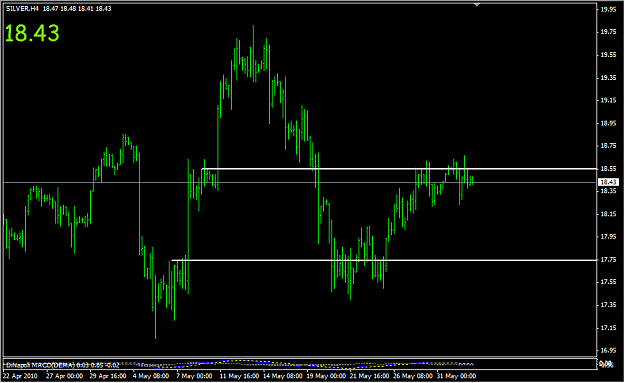Click the 16.95 price axis label
The height and width of the screenshot is (383, 625).
click(x=608, y=351)
